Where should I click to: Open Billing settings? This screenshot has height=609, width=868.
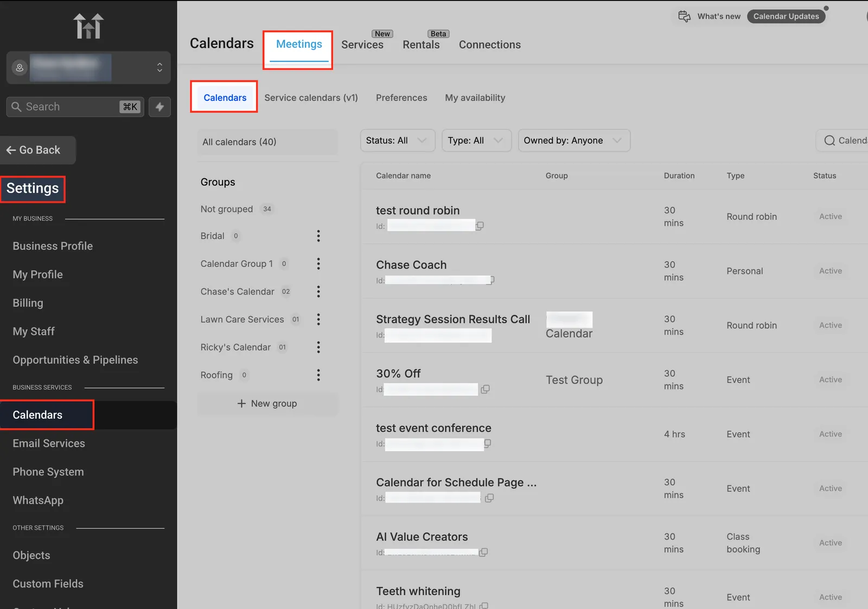pyautogui.click(x=28, y=303)
